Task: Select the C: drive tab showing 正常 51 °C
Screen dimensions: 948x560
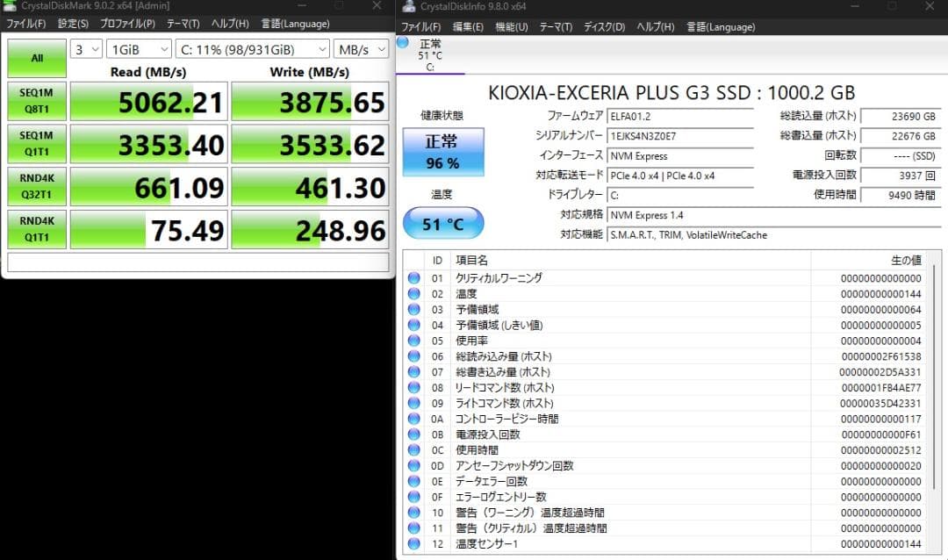Action: [430, 55]
